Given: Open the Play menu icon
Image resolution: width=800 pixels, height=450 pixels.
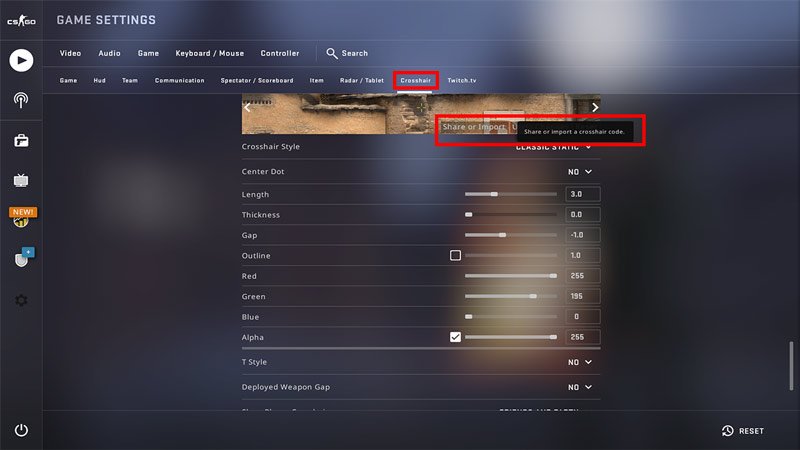Looking at the screenshot, I should click(21, 60).
